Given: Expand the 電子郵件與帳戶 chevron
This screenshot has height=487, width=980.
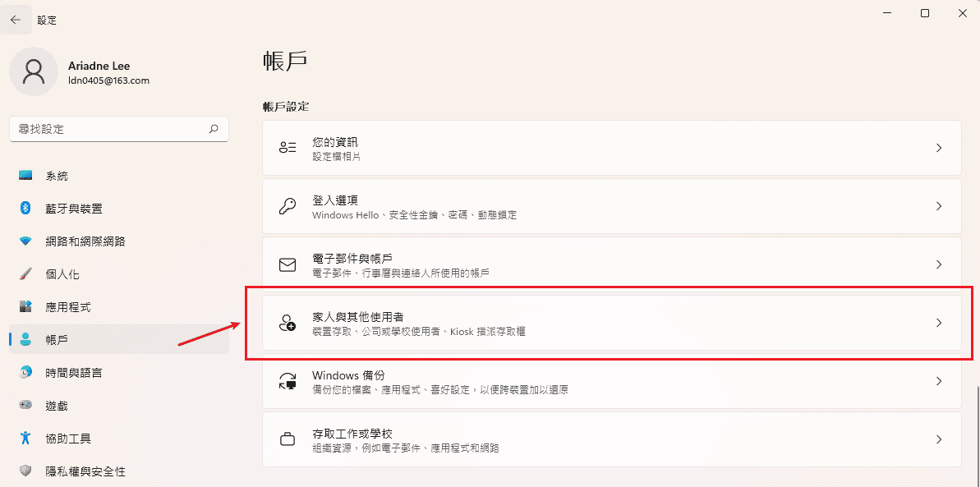Looking at the screenshot, I should 939,264.
